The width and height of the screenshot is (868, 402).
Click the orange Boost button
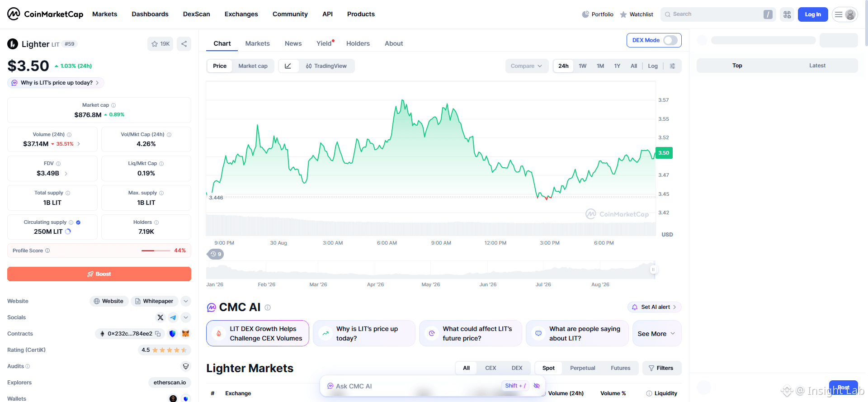pos(99,274)
